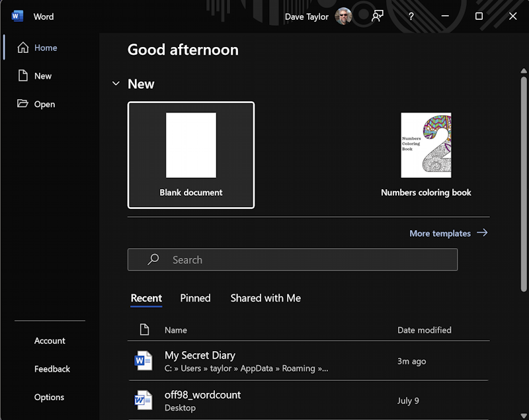Click the My Secret Diary file path
The width and height of the screenshot is (529, 420).
246,368
